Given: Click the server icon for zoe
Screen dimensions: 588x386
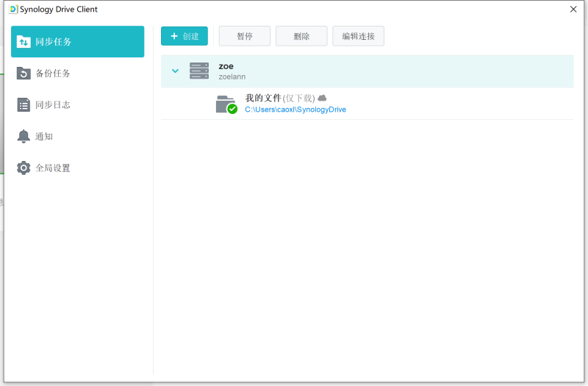Looking at the screenshot, I should [199, 71].
